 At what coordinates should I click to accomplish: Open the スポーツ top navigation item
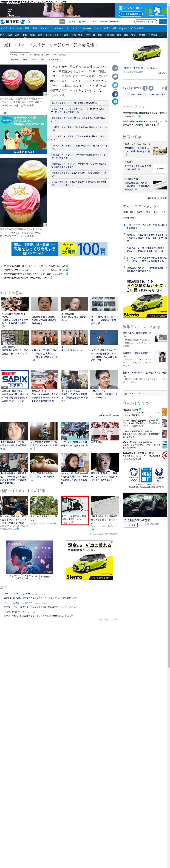click(58, 29)
